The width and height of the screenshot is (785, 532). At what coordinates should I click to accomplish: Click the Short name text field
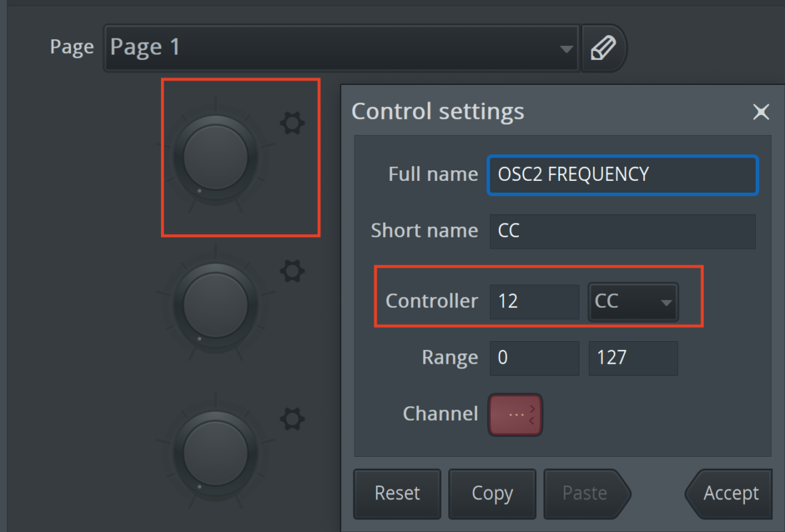pyautogui.click(x=623, y=231)
